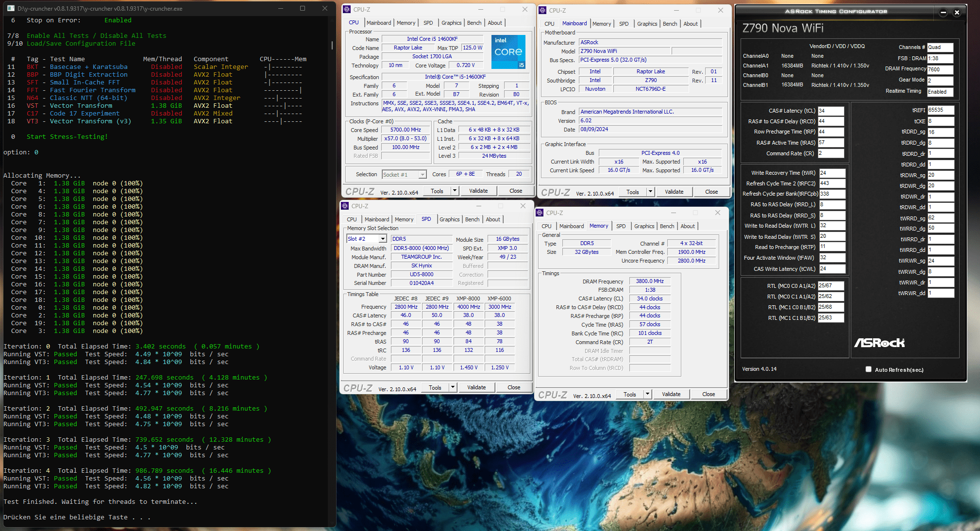Click the ASRock logo in Timing Configurator
Image resolution: width=980 pixels, height=531 pixels.
879,343
